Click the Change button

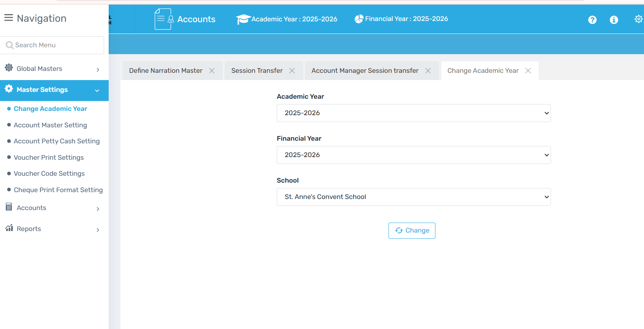[x=412, y=231]
